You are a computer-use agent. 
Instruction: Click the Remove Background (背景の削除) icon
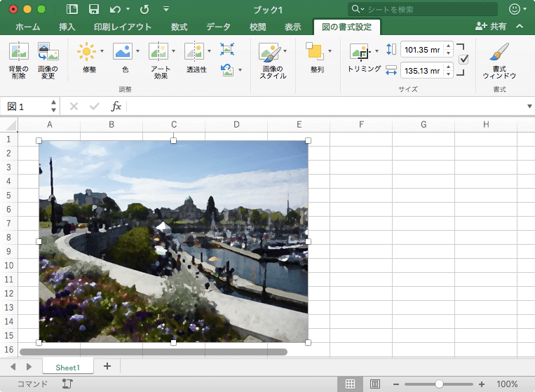(x=18, y=53)
